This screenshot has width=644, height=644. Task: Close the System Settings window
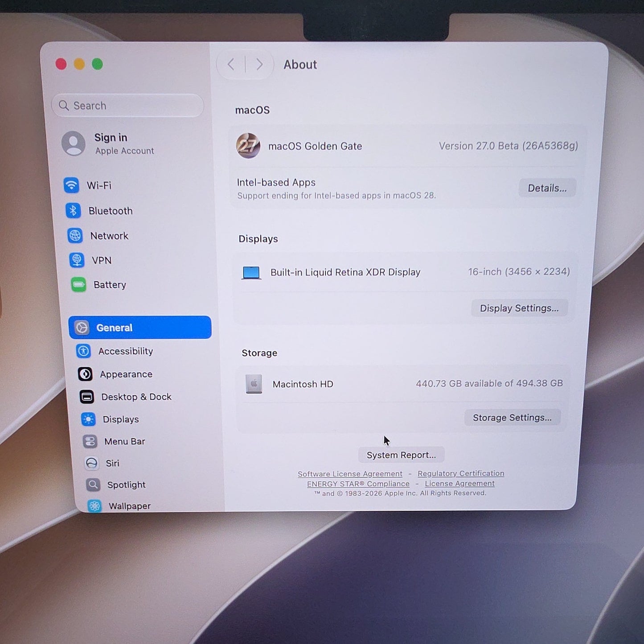point(61,64)
